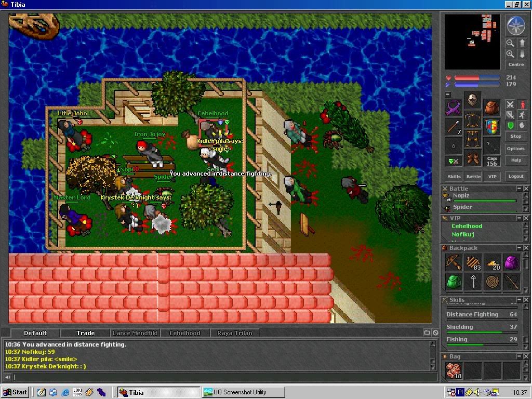This screenshot has height=399, width=532.
Task: Close the Backpack panel
Action: click(526, 248)
